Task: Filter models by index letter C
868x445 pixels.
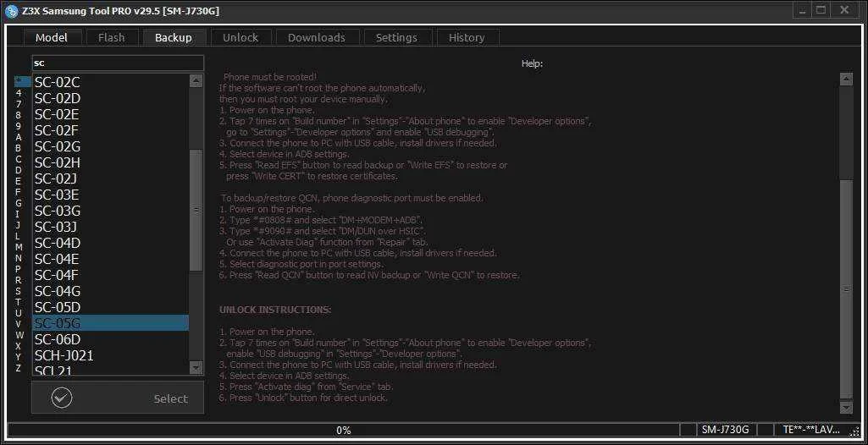Action: [x=19, y=159]
